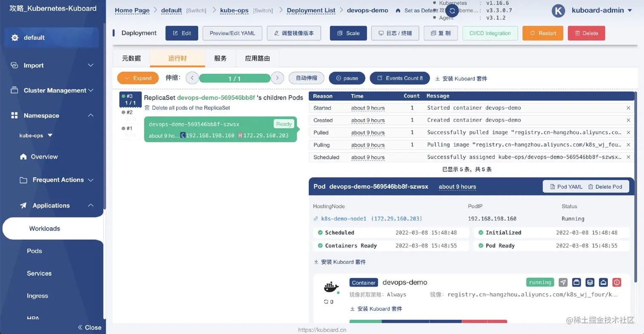Open Events Count 8 button
The width and height of the screenshot is (644, 334).
(x=400, y=78)
